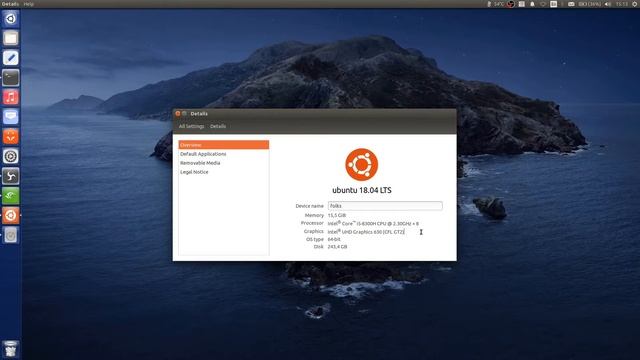Open the notification bell tray icon
The height and width of the screenshot is (360, 640).
tap(532, 4)
